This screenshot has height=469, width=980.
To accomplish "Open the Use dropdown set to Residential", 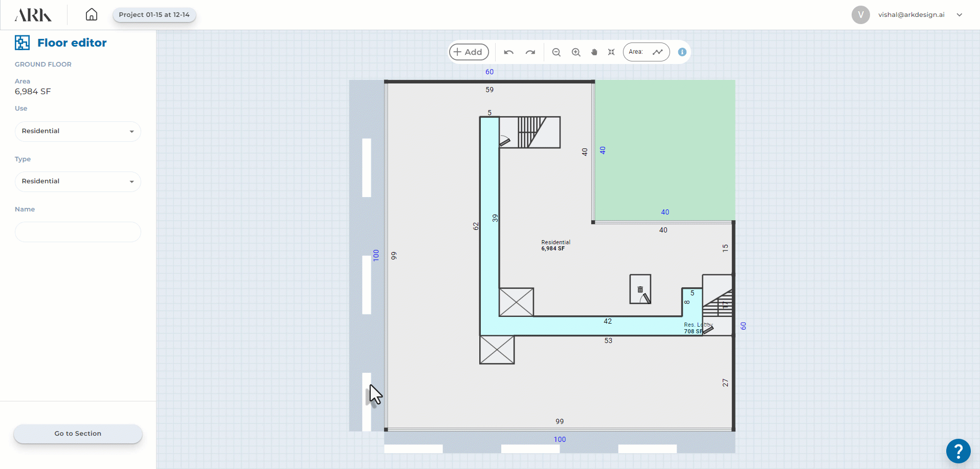I will coord(78,132).
